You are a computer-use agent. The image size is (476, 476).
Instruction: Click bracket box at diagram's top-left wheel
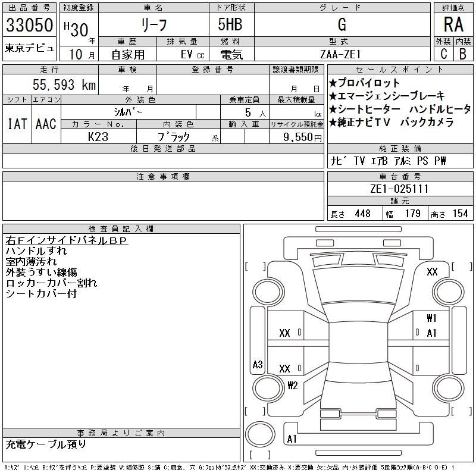(x=256, y=266)
